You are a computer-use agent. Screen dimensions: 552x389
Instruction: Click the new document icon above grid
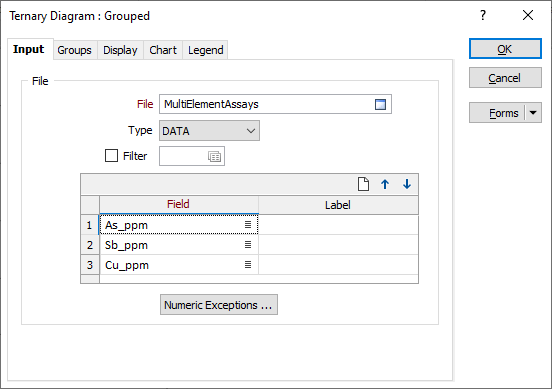(363, 184)
